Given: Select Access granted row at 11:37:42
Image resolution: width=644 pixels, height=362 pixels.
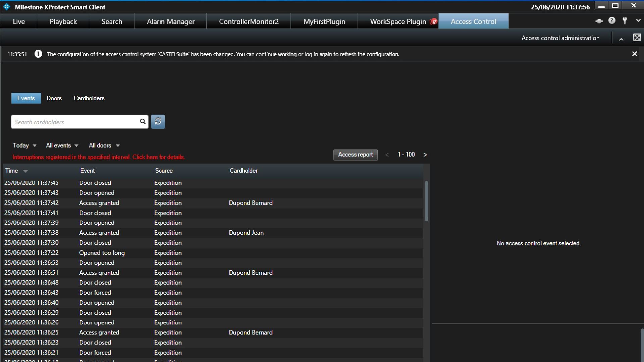Looking at the screenshot, I should (213, 203).
